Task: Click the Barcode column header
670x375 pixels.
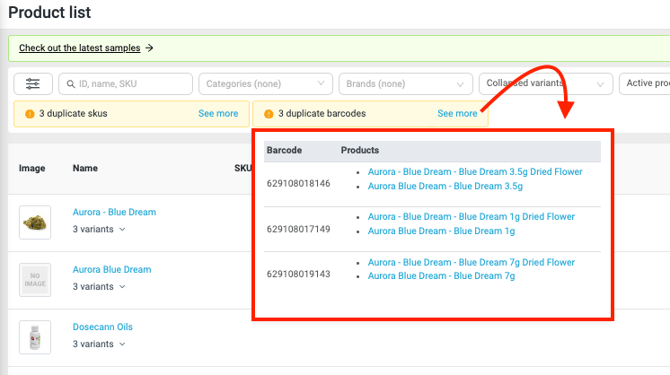Action: pyautogui.click(x=284, y=150)
